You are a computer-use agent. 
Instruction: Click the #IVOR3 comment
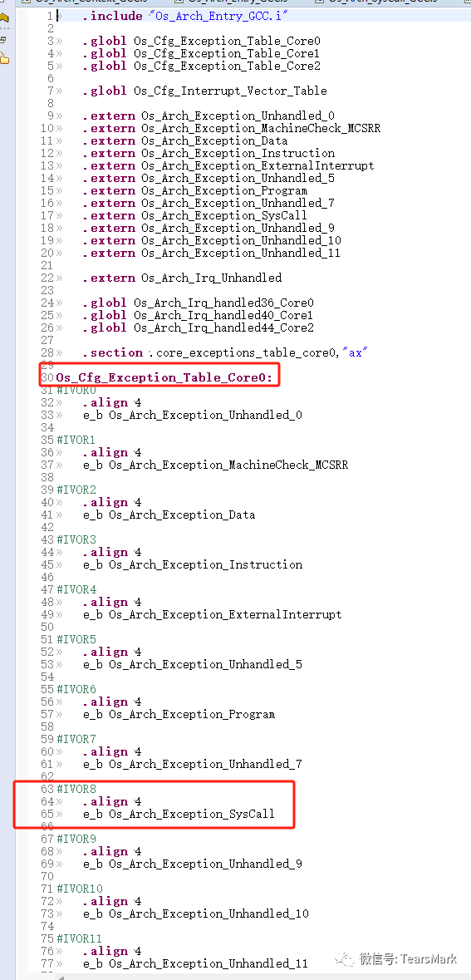click(x=76, y=539)
